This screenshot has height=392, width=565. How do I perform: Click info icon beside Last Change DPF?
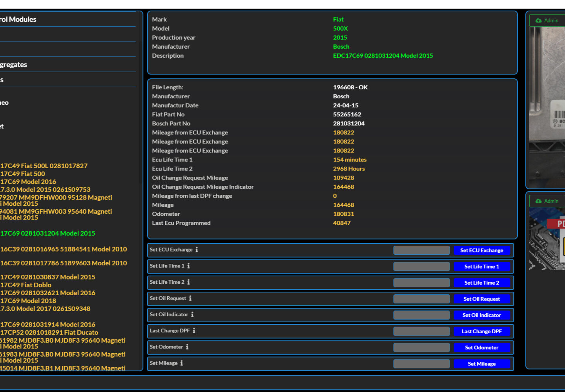[x=194, y=331]
